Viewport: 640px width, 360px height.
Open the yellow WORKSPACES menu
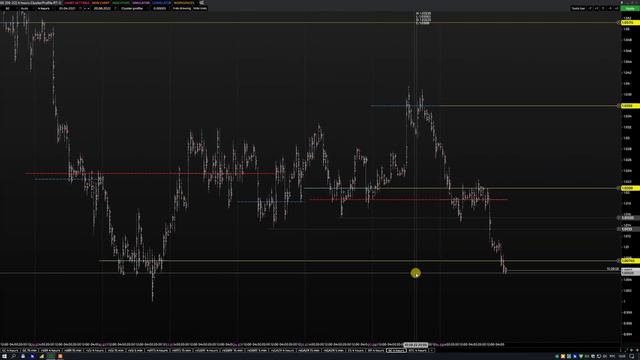[x=184, y=3]
